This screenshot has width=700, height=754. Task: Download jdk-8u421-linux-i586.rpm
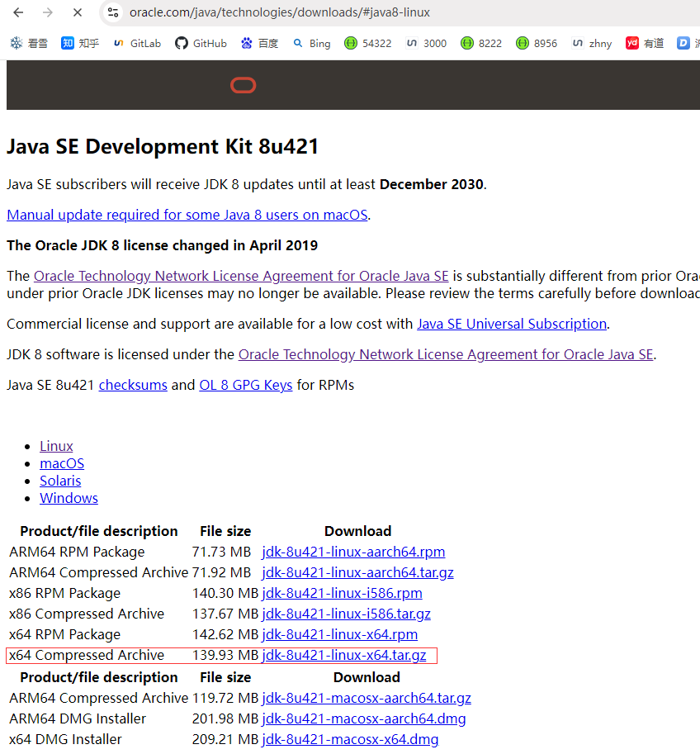coord(342,594)
